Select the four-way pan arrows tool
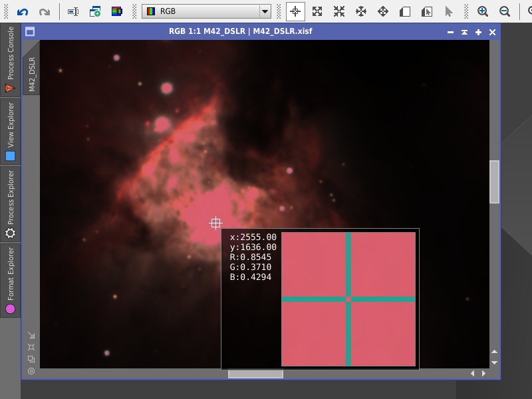 pyautogui.click(x=383, y=11)
